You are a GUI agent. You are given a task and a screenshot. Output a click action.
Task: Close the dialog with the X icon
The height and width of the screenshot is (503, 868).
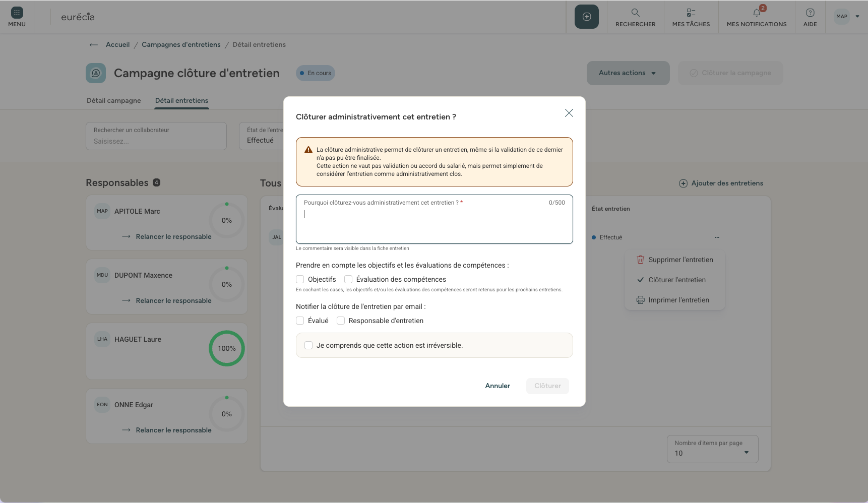click(569, 113)
